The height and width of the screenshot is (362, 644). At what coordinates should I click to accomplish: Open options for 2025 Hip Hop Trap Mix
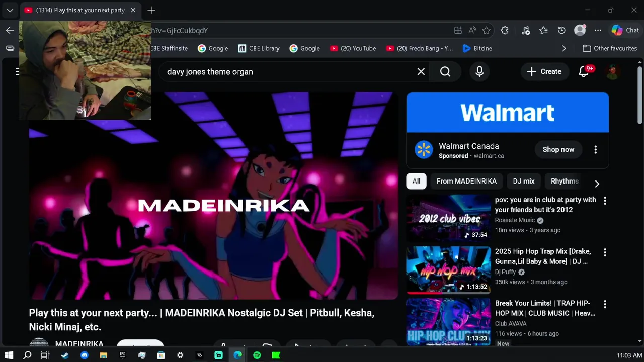605,252
